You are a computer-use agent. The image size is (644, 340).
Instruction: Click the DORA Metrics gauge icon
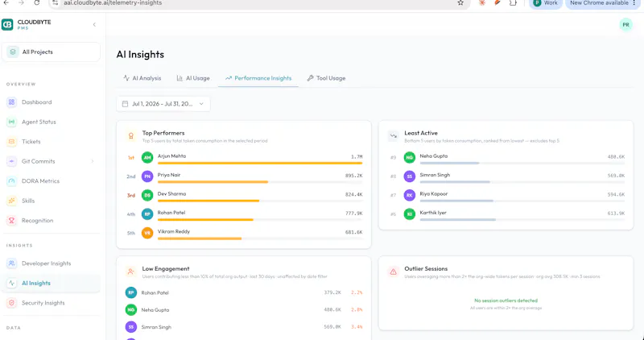tap(11, 181)
